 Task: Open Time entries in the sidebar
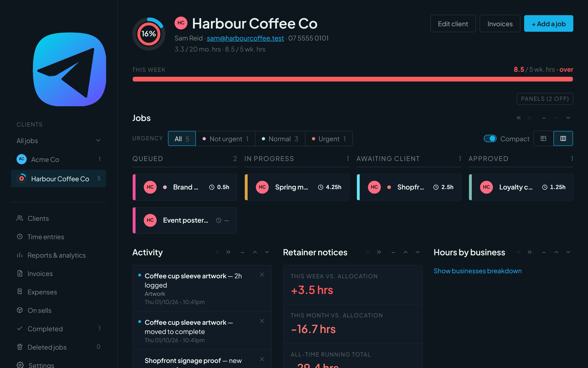(x=58, y=237)
